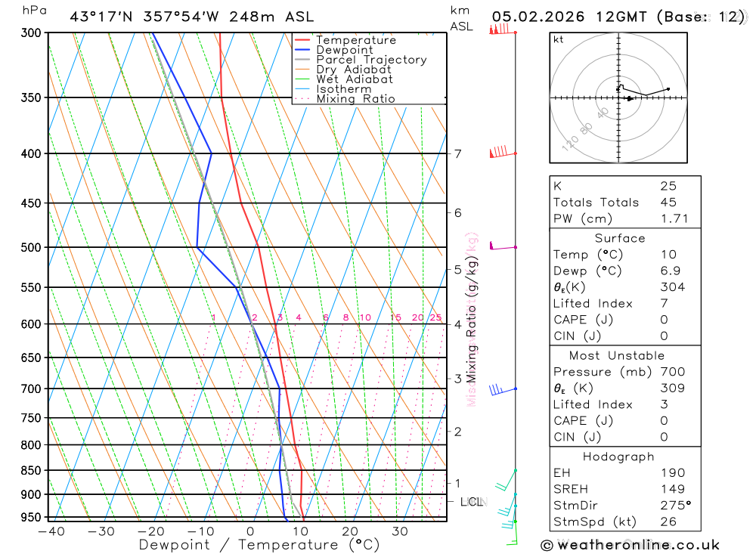Click the surface θE value 304
The height and width of the screenshot is (554, 756).
[x=673, y=287]
